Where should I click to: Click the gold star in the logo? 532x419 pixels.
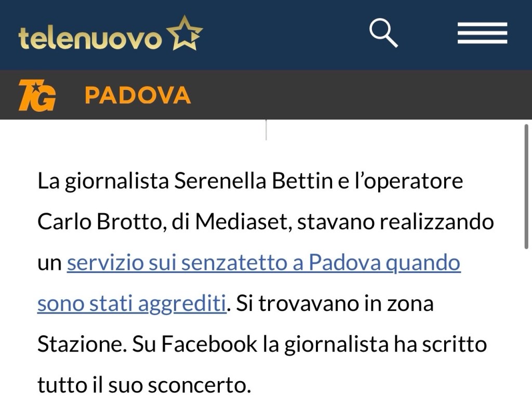184,33
